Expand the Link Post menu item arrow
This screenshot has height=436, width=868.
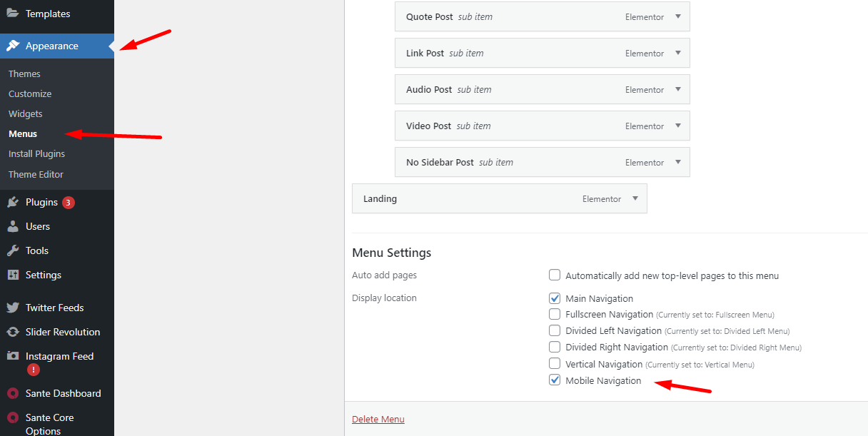[x=678, y=53]
